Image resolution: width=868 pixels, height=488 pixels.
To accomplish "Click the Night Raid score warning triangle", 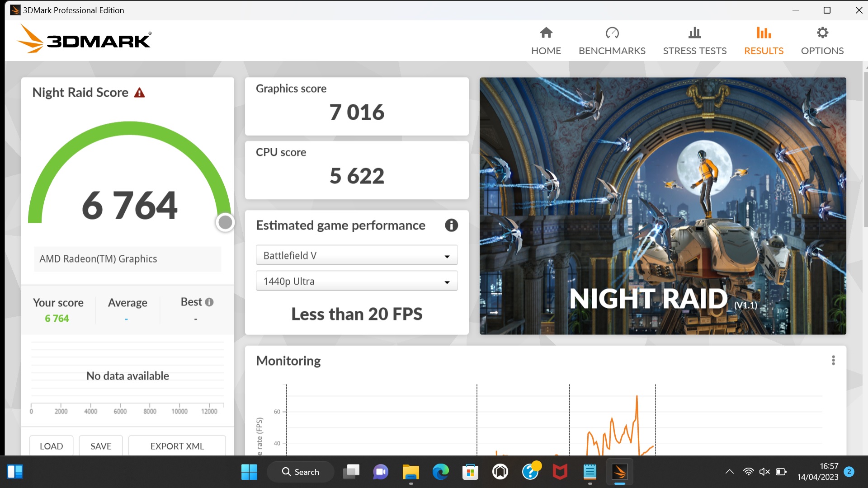I will [140, 93].
